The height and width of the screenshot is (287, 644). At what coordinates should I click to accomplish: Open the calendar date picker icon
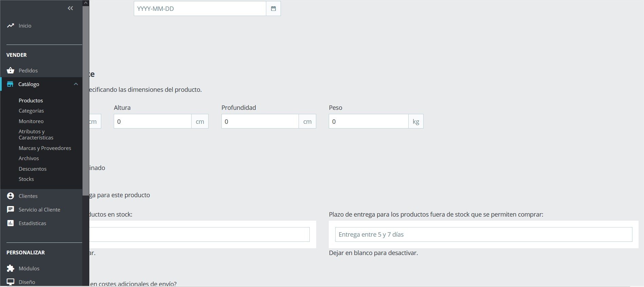pyautogui.click(x=273, y=9)
